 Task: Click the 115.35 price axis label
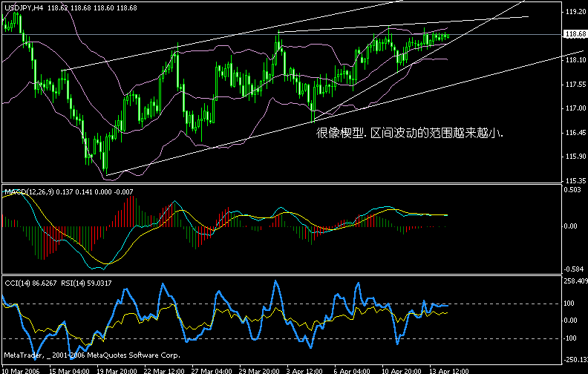(x=575, y=180)
